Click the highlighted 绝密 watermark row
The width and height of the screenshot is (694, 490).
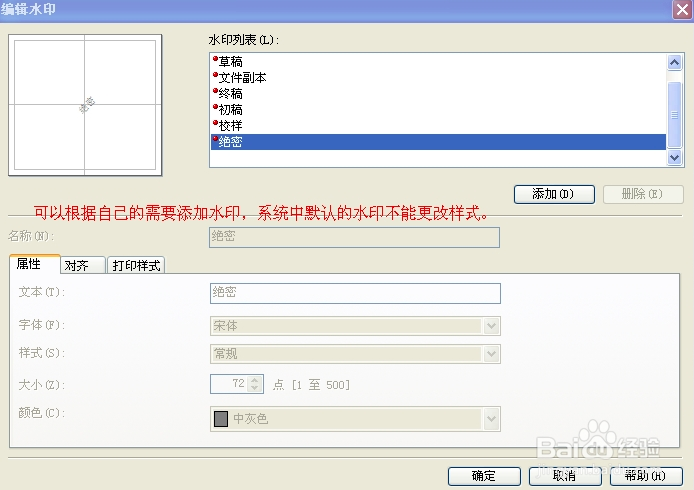click(x=438, y=142)
